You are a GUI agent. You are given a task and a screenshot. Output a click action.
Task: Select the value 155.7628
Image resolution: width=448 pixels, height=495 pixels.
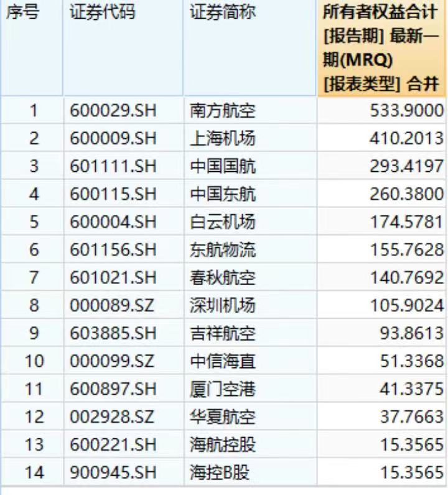click(407, 250)
